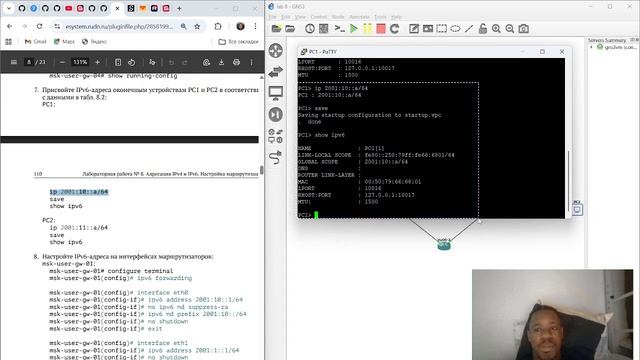Open the GNS3 Edit menu
Image resolution: width=640 pixels, height=360 pixels.
[286, 17]
